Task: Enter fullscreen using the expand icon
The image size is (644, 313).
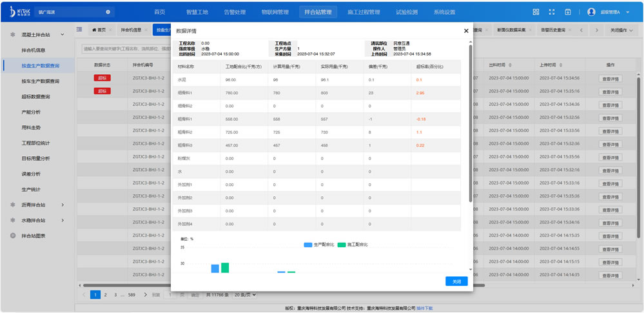Action: pos(552,12)
